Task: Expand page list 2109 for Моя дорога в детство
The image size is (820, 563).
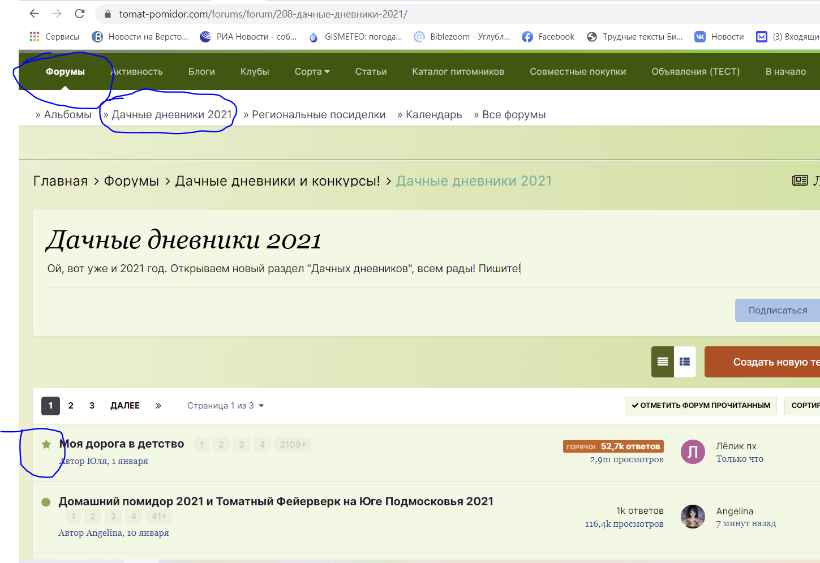Action: click(x=293, y=444)
